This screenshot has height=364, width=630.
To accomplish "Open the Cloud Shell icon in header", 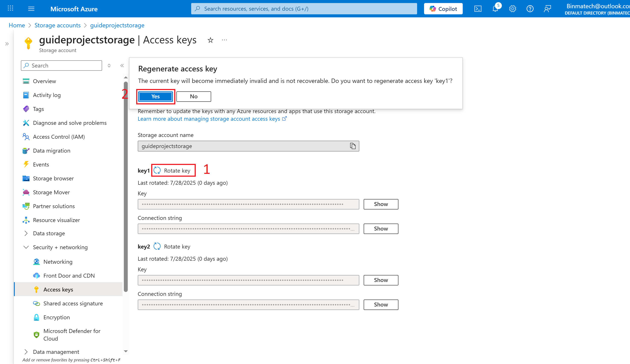I will 477,9.
